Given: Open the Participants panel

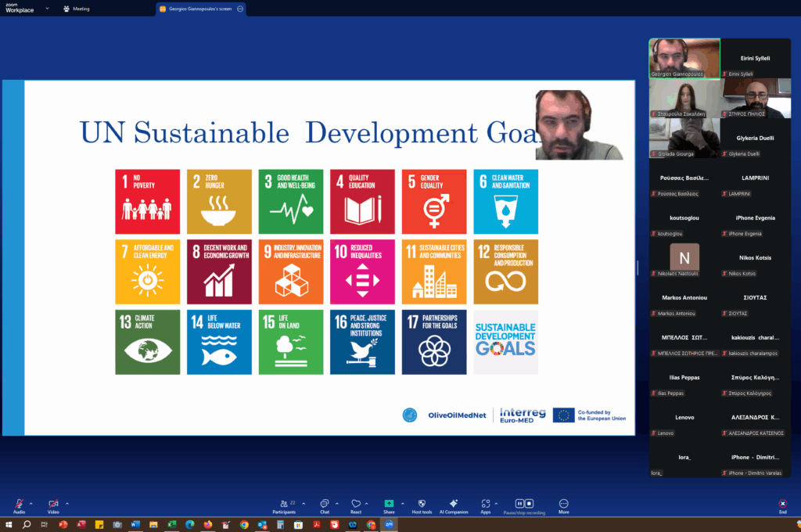Looking at the screenshot, I should click(284, 504).
